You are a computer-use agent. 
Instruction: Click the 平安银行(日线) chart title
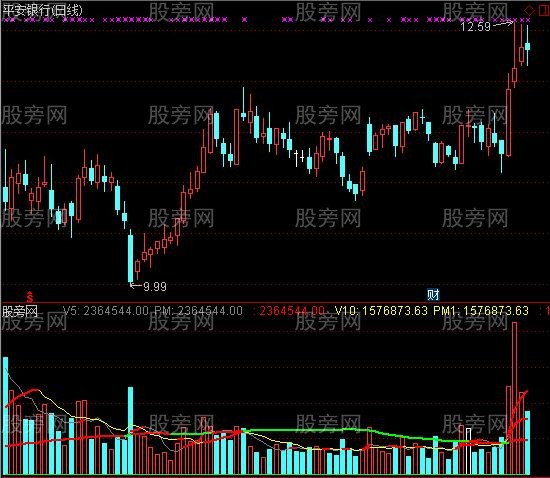(42, 10)
